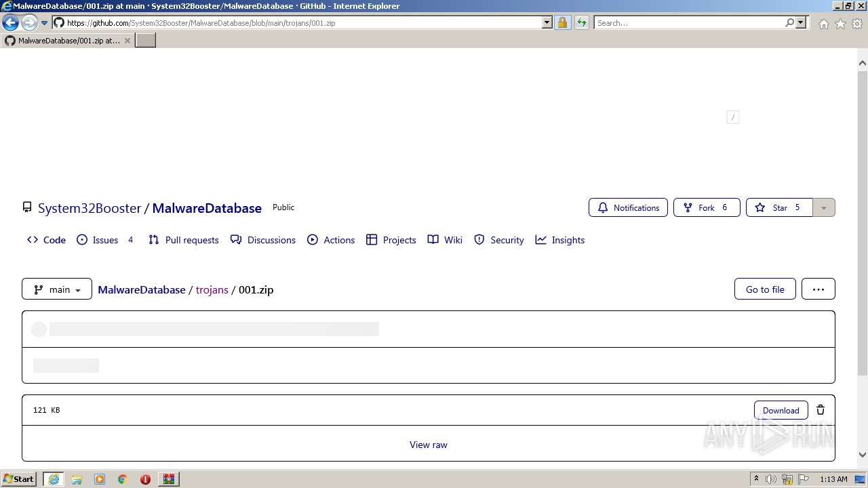Click the 1:13 AM taskbar clock
The image size is (868, 488).
pyautogui.click(x=833, y=479)
